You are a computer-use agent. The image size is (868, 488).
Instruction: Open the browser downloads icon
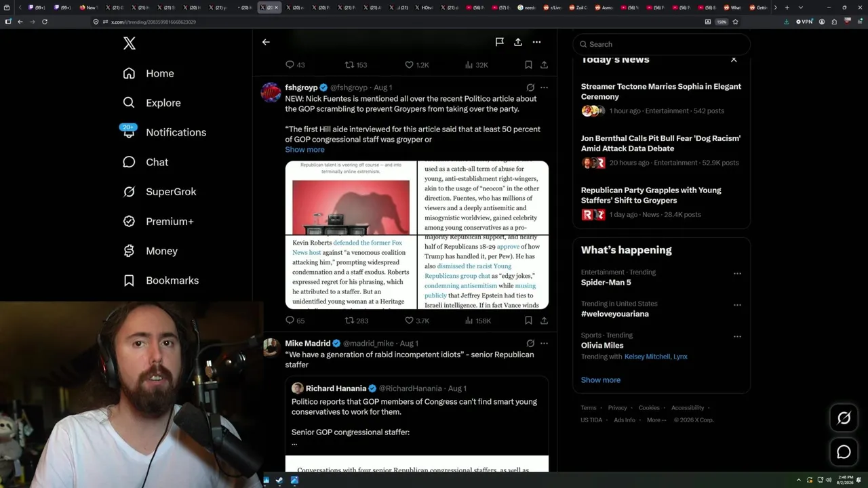pos(786,22)
